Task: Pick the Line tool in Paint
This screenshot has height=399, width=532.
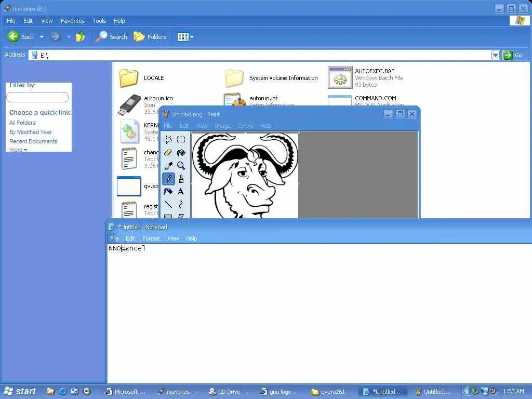Action: tap(168, 205)
